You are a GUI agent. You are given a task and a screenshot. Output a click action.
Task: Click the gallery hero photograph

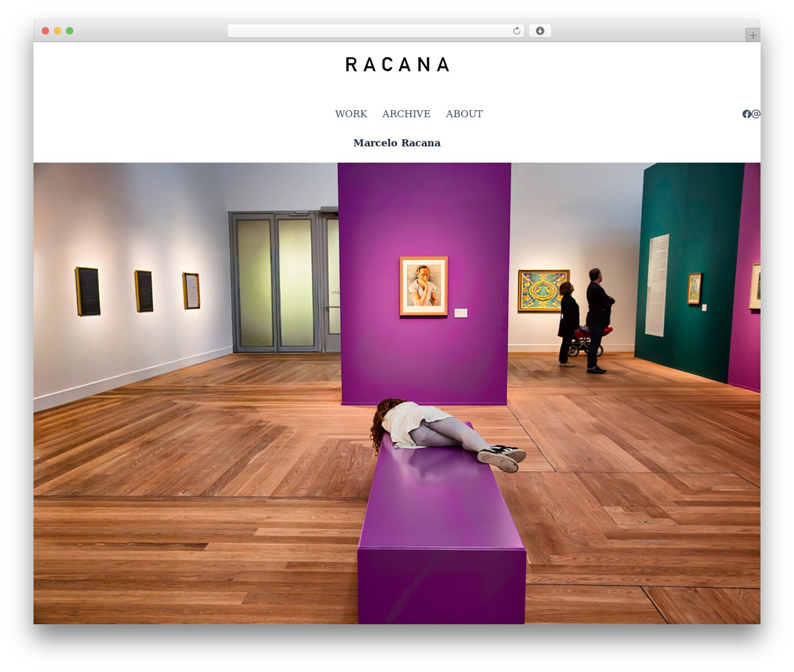click(x=397, y=393)
